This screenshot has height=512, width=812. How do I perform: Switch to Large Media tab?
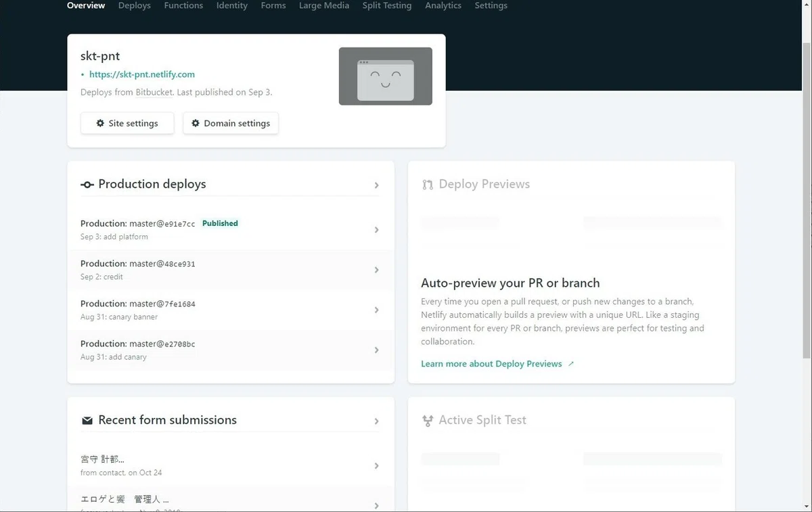324,5
